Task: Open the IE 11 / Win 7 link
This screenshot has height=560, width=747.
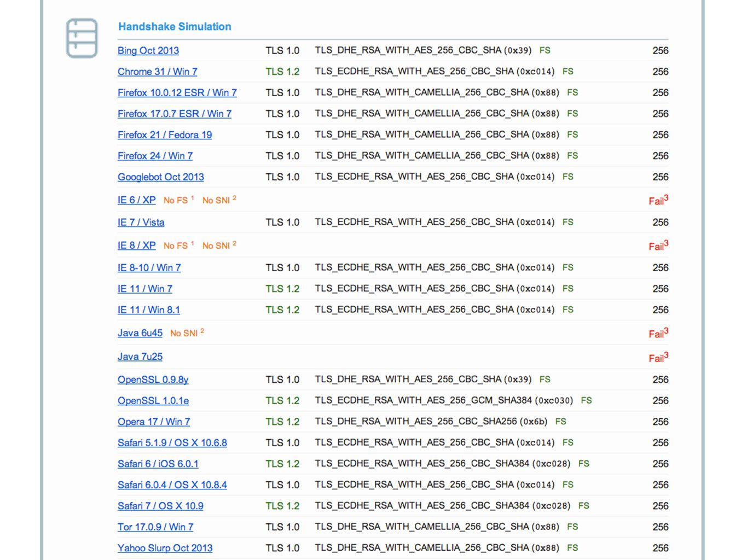Action: coord(145,289)
